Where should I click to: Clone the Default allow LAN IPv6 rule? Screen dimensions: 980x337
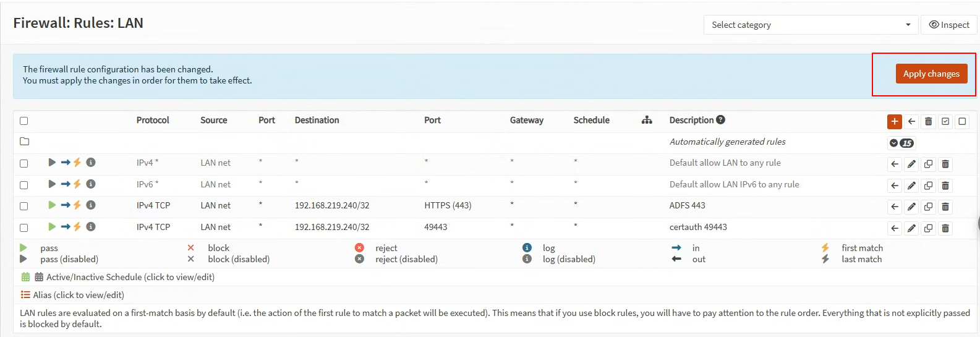pos(928,186)
